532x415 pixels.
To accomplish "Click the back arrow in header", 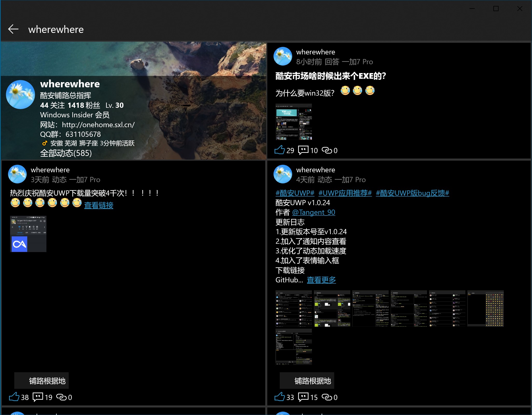I will click(x=13, y=29).
